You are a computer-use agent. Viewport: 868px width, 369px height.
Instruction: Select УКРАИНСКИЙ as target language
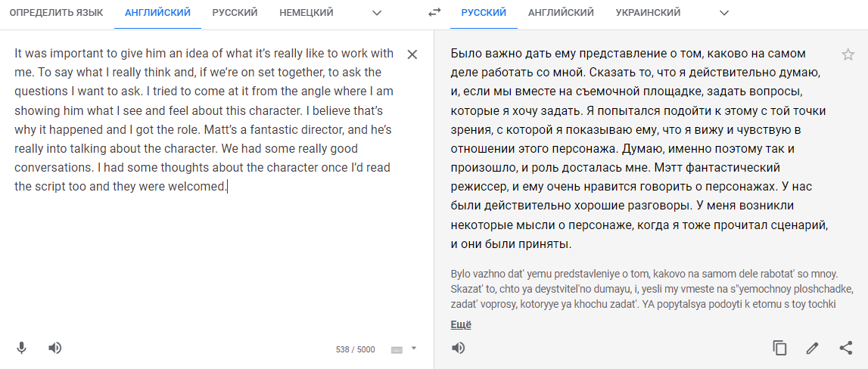649,13
